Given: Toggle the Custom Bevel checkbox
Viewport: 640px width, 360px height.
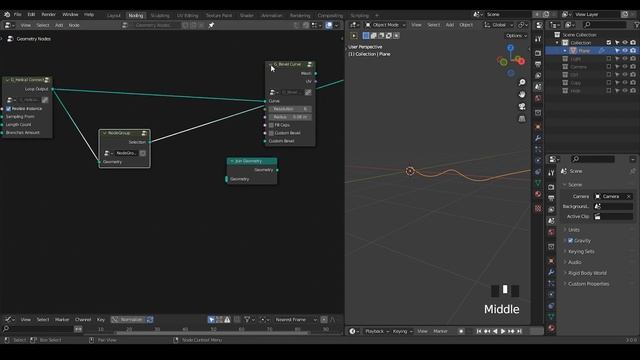Looking at the screenshot, I should tap(271, 133).
